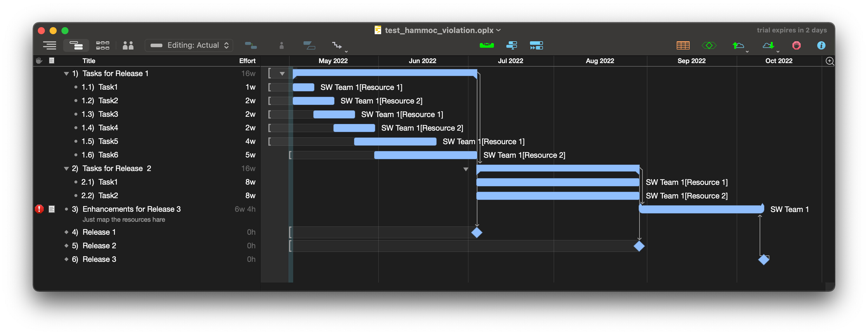Viewport: 868px width, 335px height.
Task: Open the Resource view
Action: 128,45
